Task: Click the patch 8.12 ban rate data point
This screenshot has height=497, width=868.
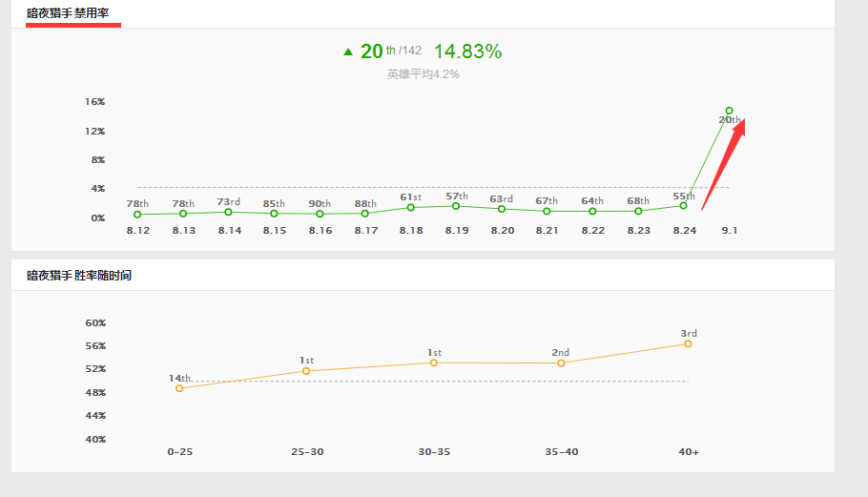Action: 137,215
